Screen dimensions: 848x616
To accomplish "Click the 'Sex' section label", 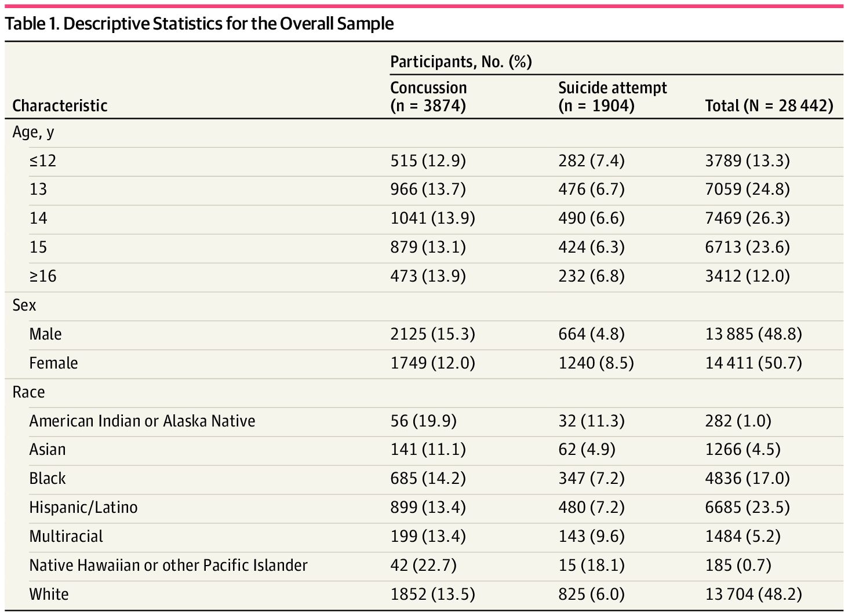I will [24, 305].
